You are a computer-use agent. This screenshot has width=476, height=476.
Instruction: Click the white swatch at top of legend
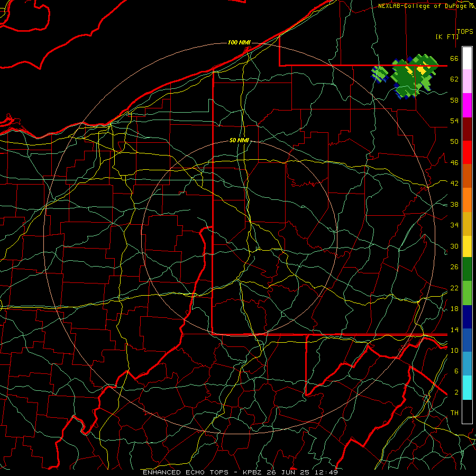(467, 58)
